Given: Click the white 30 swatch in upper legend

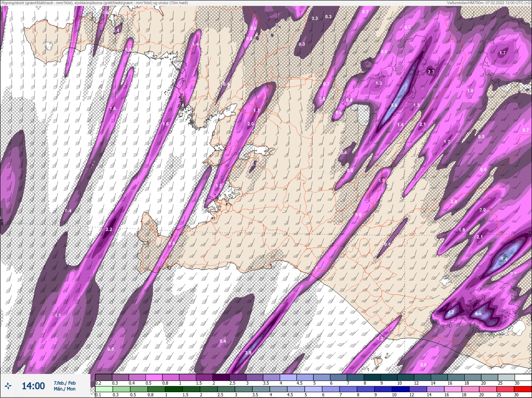Looking at the screenshot, I should tap(523, 378).
